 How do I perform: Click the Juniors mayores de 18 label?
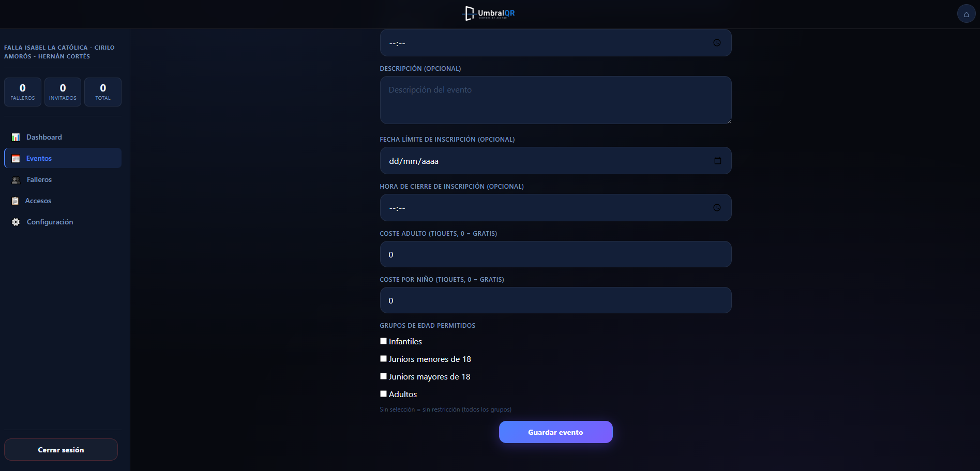pyautogui.click(x=430, y=376)
